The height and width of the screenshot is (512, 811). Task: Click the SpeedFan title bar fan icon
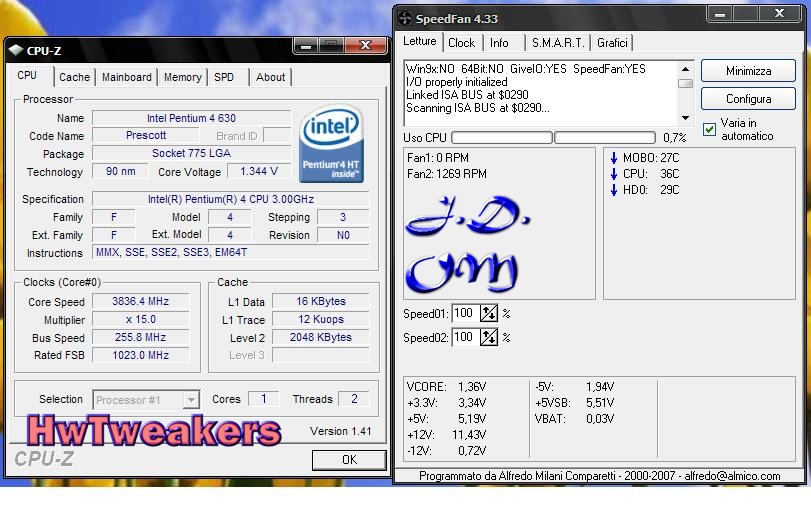[x=404, y=18]
